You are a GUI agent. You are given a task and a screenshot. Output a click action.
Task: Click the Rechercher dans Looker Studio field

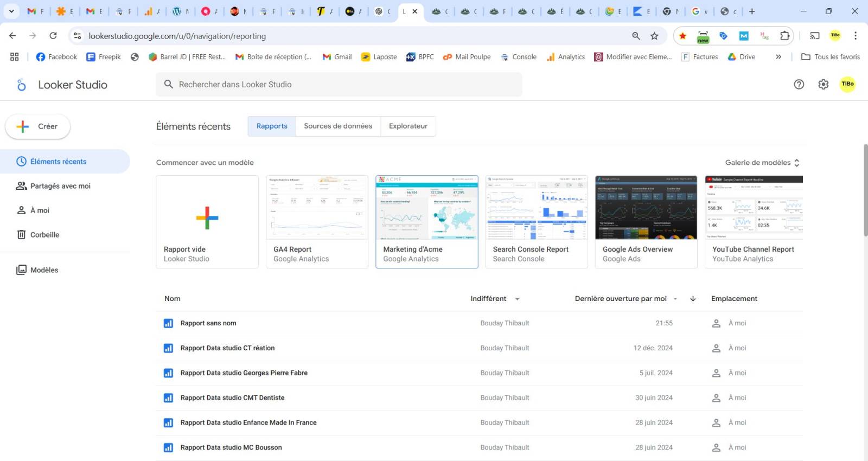coord(339,84)
